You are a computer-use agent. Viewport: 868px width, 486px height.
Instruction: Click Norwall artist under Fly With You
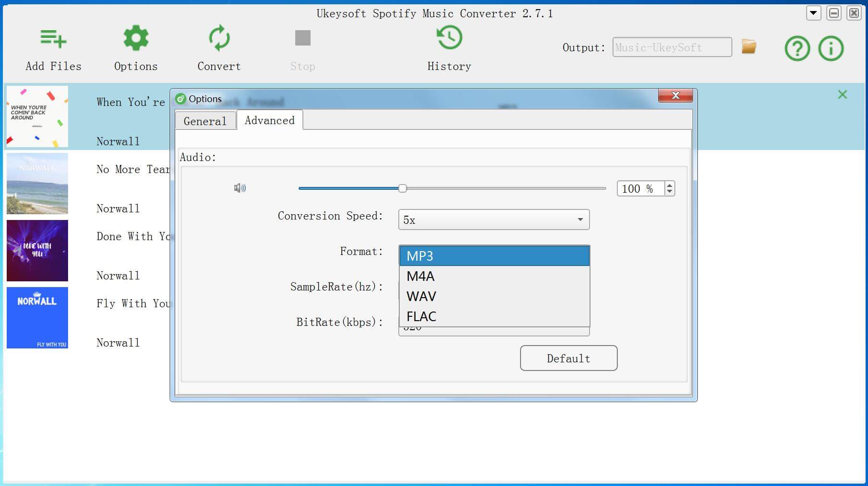click(x=118, y=343)
